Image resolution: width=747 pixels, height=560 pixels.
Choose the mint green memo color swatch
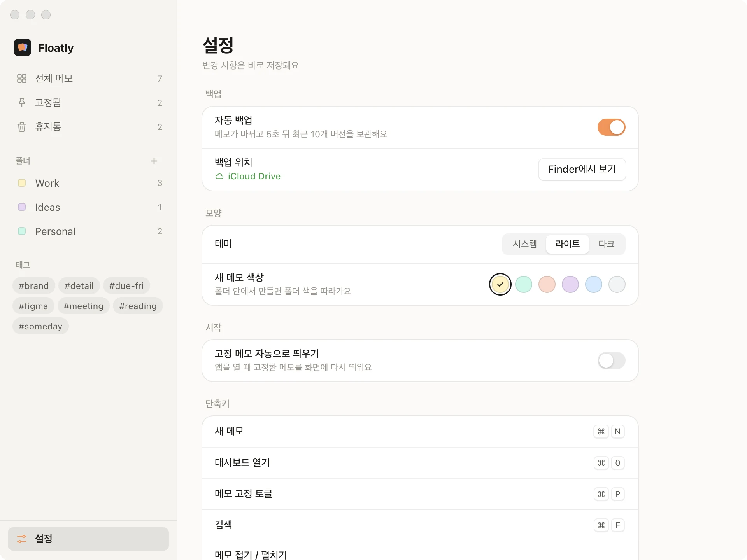(524, 284)
